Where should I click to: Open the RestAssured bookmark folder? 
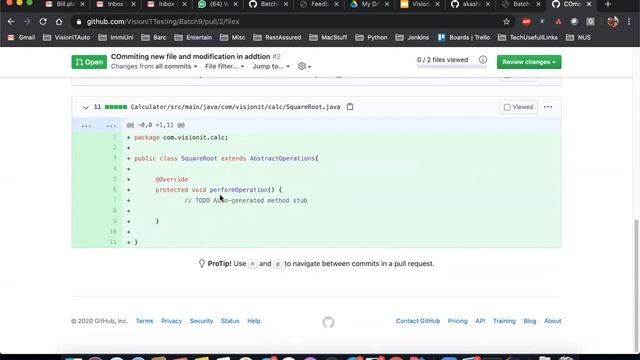click(x=277, y=38)
